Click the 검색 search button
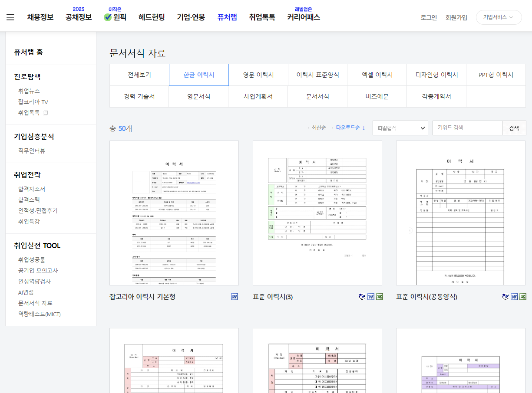532x393 pixels. tap(514, 128)
